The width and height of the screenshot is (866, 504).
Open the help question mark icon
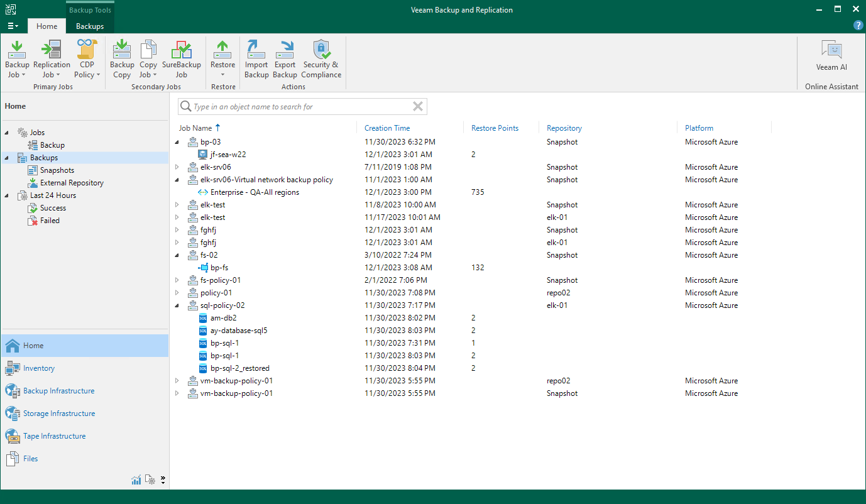(858, 25)
